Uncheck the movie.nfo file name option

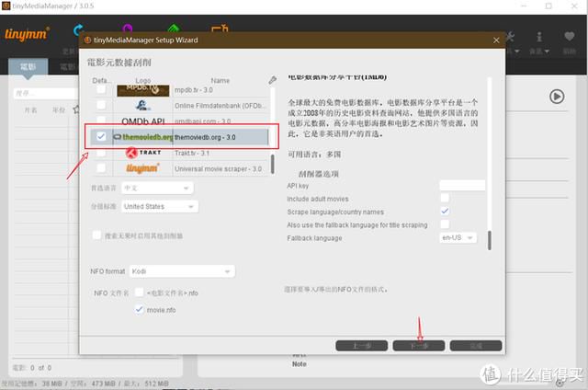[x=139, y=309]
